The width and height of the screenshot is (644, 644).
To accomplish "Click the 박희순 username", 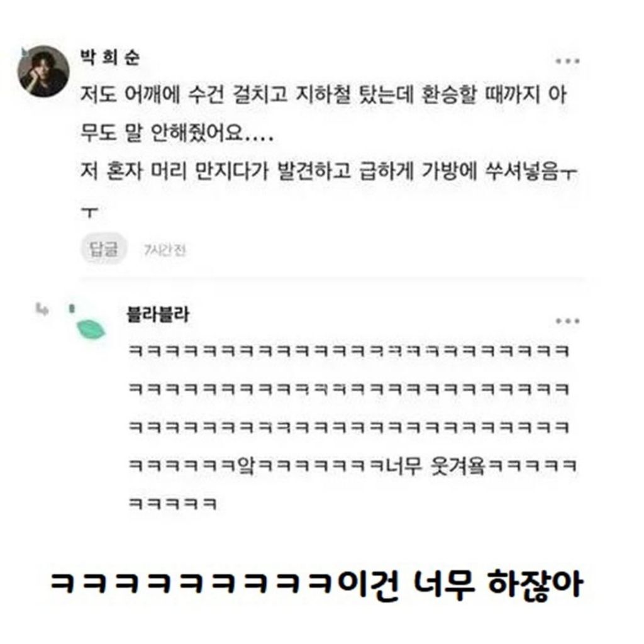I will click(109, 57).
